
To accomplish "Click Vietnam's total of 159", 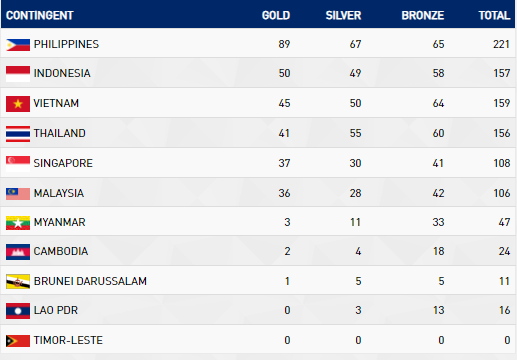I will tap(502, 103).
